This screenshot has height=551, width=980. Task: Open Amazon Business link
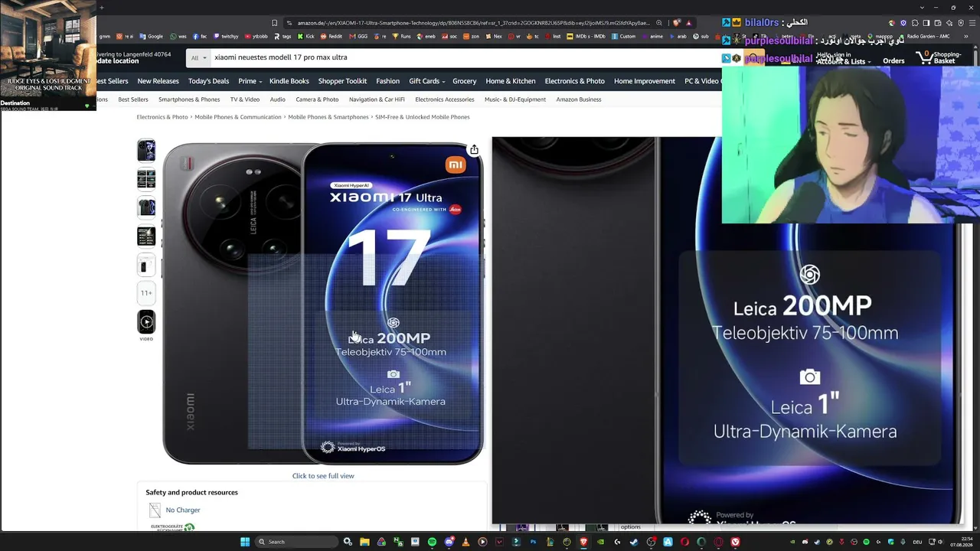[579, 99]
